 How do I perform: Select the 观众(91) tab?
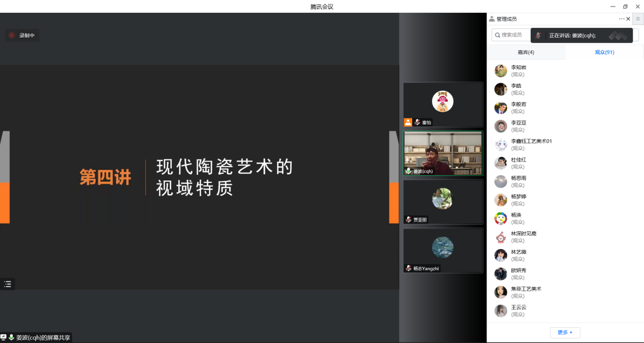604,52
